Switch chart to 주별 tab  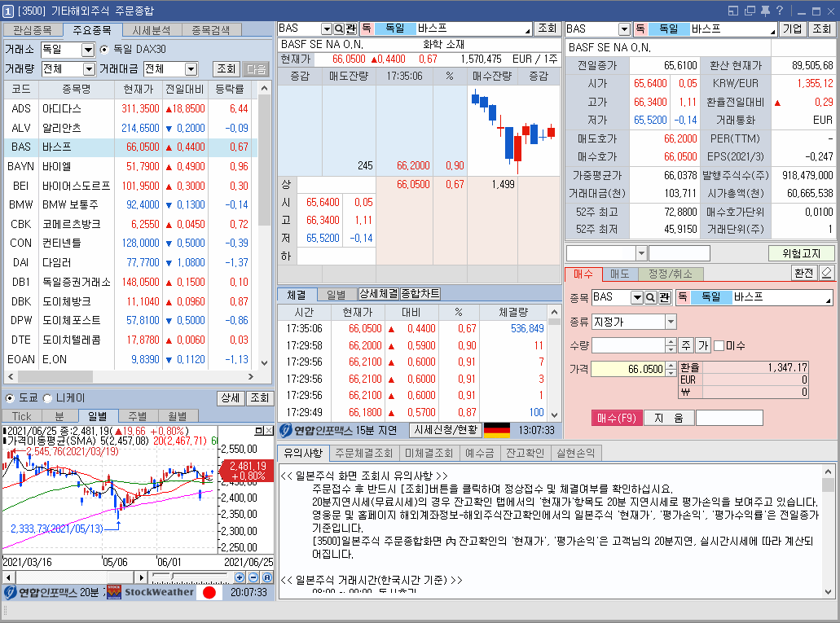137,416
